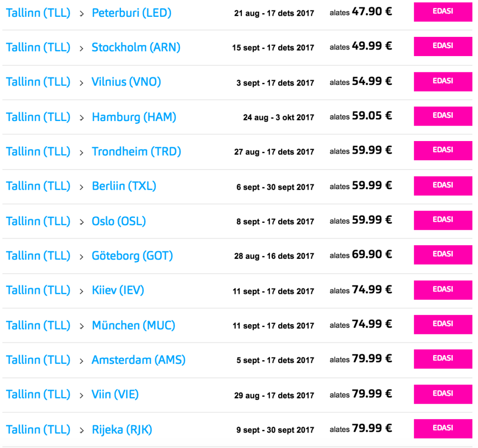Open the Stockholm (ARN) destination link
This screenshot has height=448, width=478.
tap(136, 47)
